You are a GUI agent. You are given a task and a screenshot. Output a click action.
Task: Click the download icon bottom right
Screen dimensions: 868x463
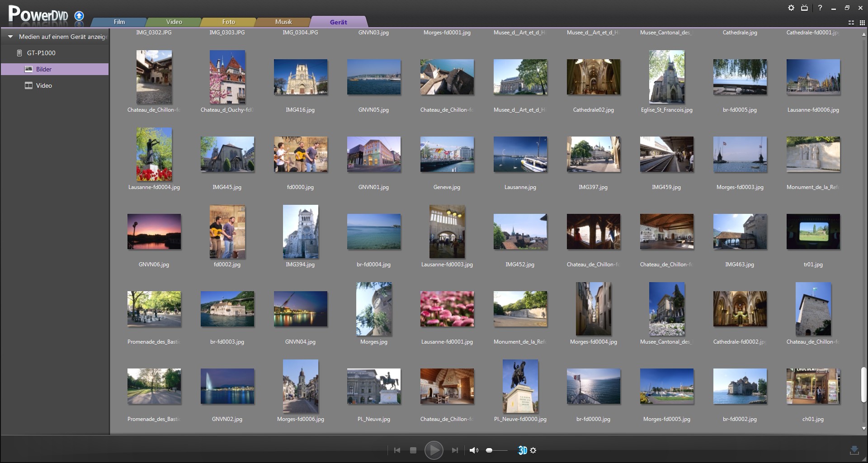click(854, 450)
